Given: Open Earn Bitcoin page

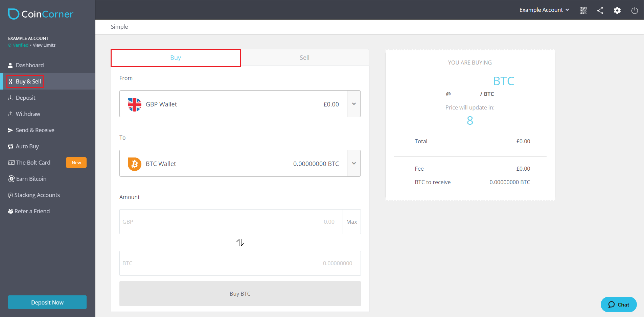Looking at the screenshot, I should pos(47,179).
